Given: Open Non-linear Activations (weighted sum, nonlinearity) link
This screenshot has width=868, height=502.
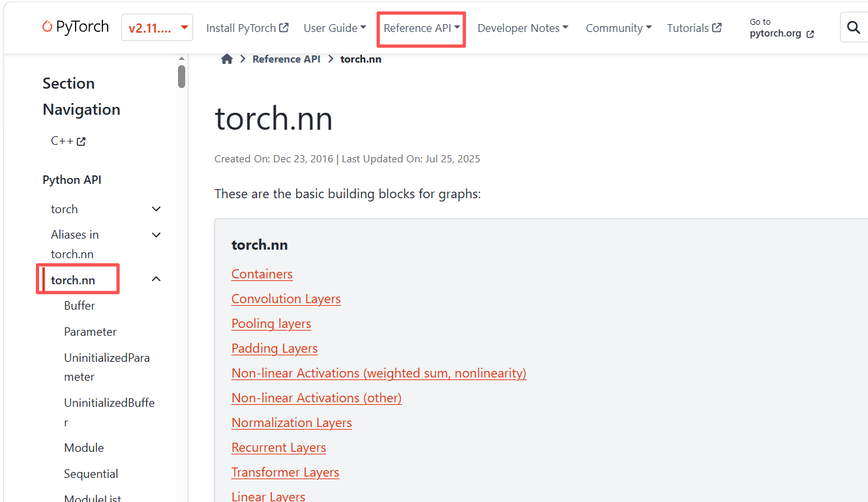Looking at the screenshot, I should [x=379, y=373].
